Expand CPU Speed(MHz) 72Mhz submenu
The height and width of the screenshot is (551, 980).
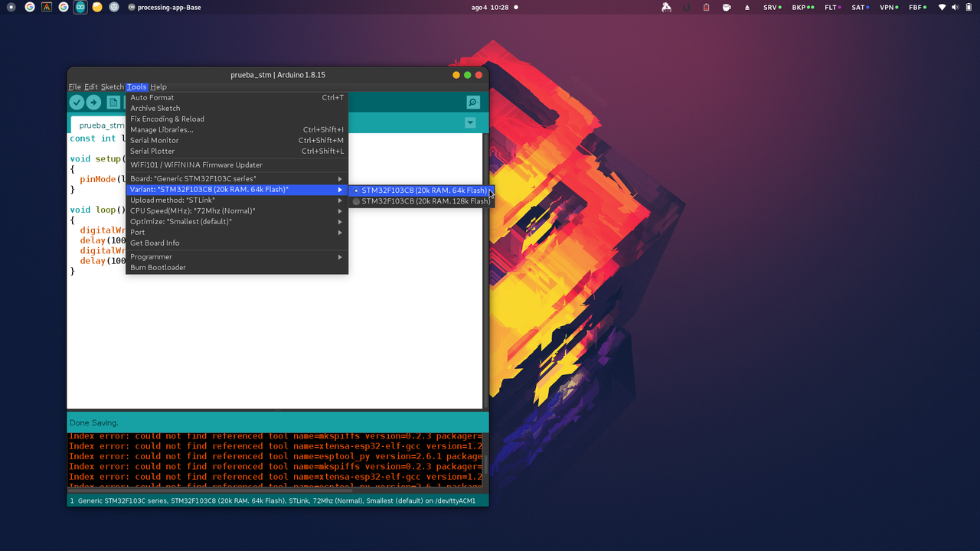237,210
